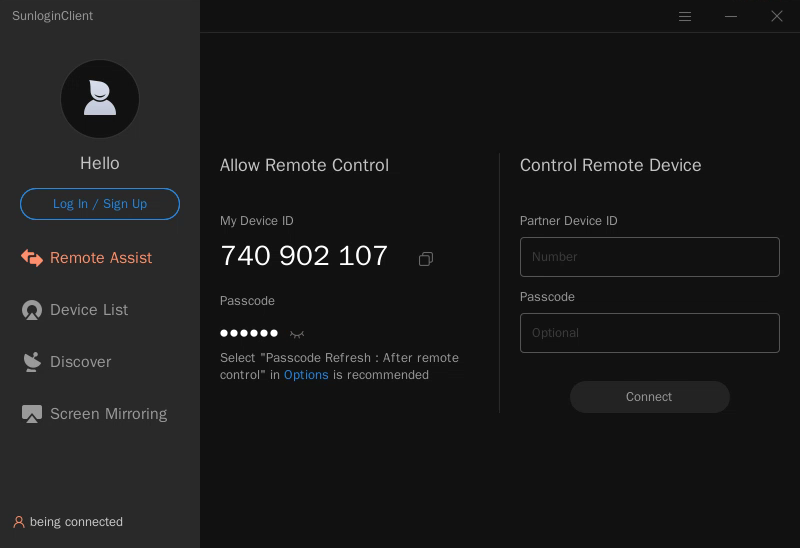Copy the device ID with copy icon
800x548 pixels.
[x=426, y=259]
